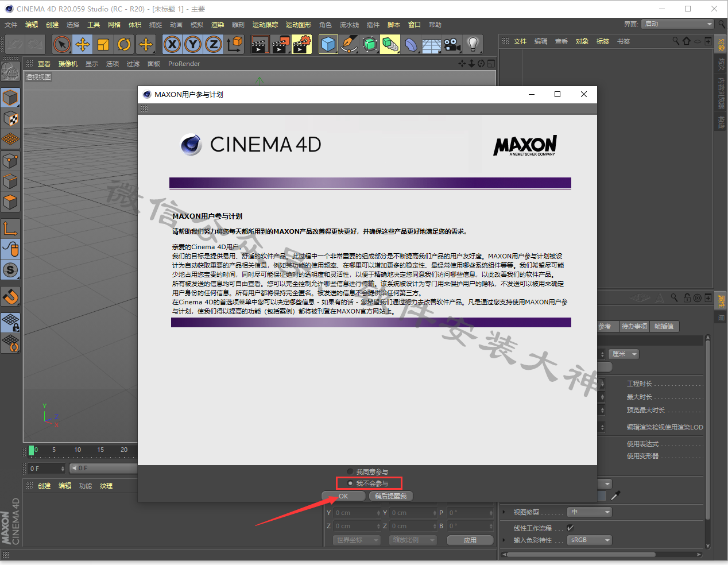Viewport: 728px width, 565px height.
Task: Maximize the MAXON用户参与计划 dialog
Action: [x=557, y=94]
